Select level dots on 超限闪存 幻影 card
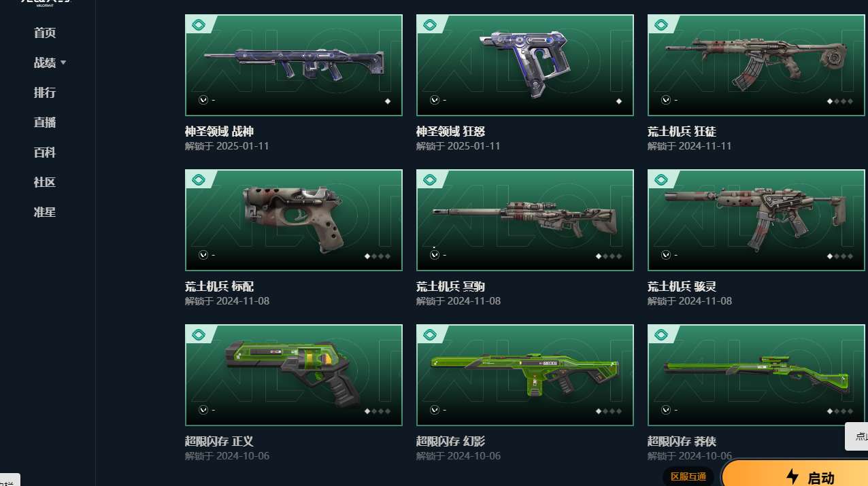This screenshot has width=868, height=486. pos(609,411)
